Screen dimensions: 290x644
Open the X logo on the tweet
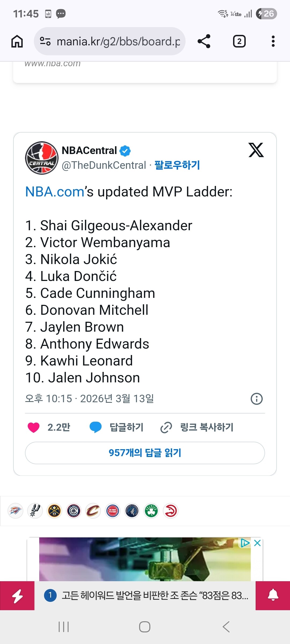coord(256,150)
